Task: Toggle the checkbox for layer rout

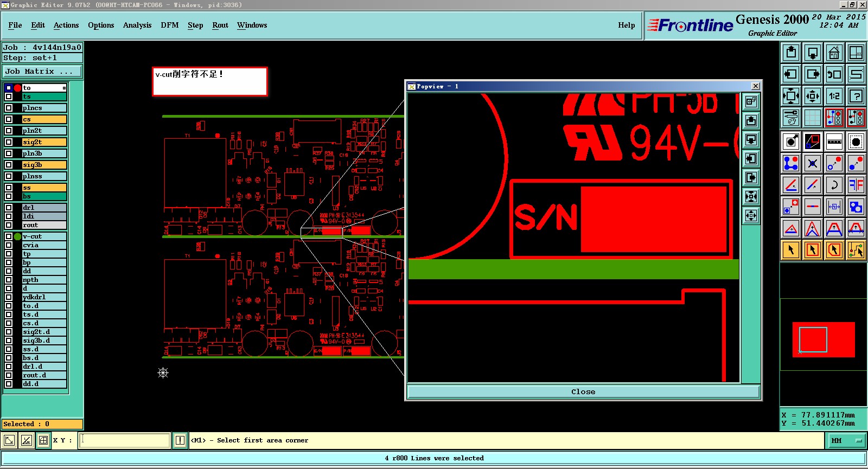Action: [9, 225]
